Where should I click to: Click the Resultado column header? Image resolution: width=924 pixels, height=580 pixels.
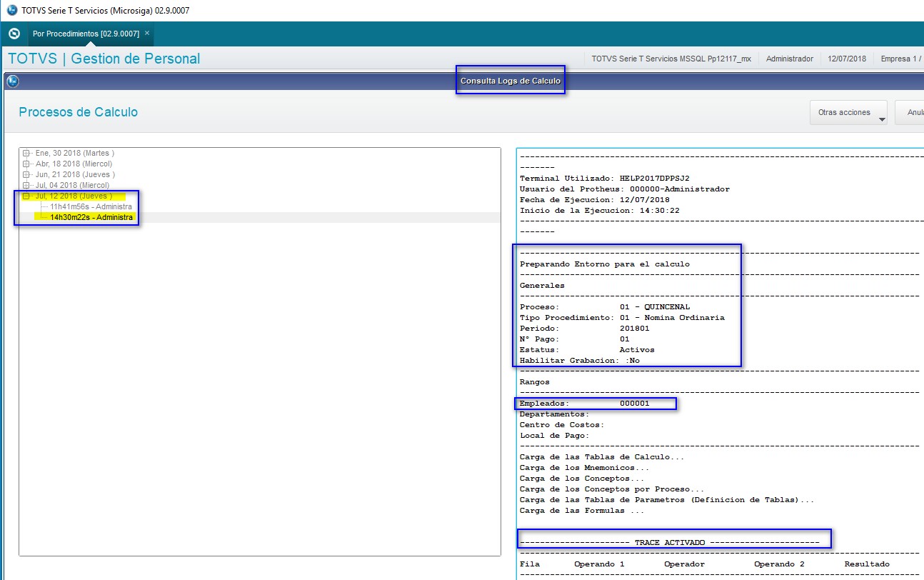[x=867, y=564]
